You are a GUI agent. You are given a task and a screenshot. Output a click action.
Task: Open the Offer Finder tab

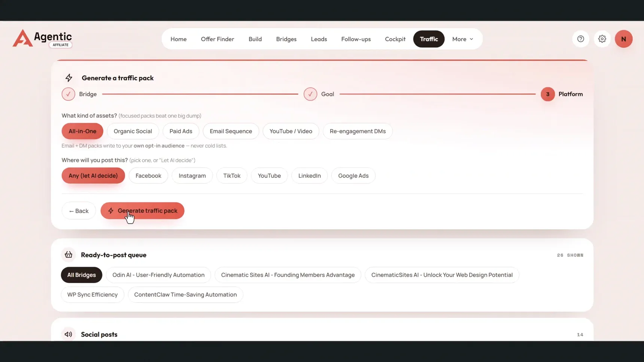218,39
